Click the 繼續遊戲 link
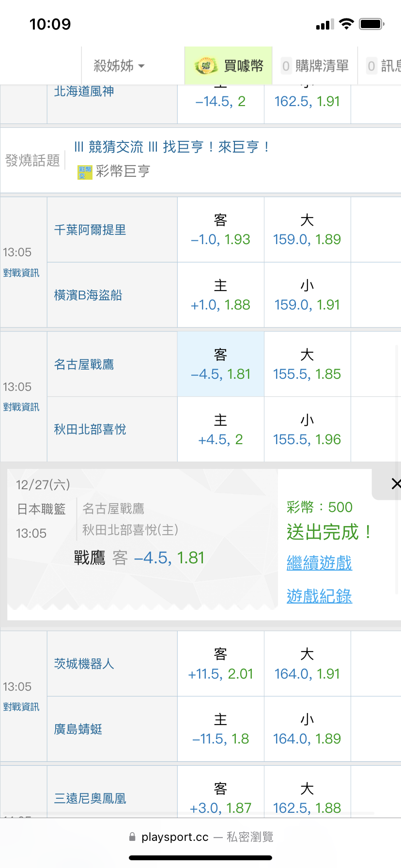This screenshot has height=868, width=401. pyautogui.click(x=319, y=563)
